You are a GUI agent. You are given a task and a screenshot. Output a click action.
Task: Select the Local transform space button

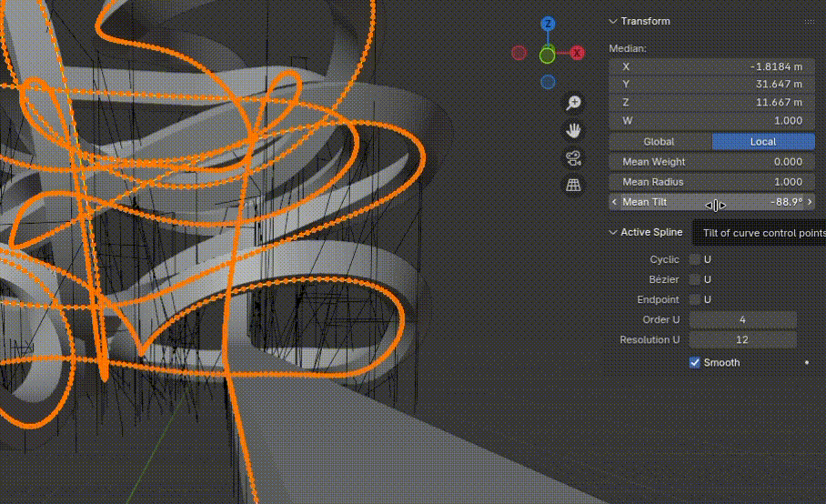pos(763,141)
